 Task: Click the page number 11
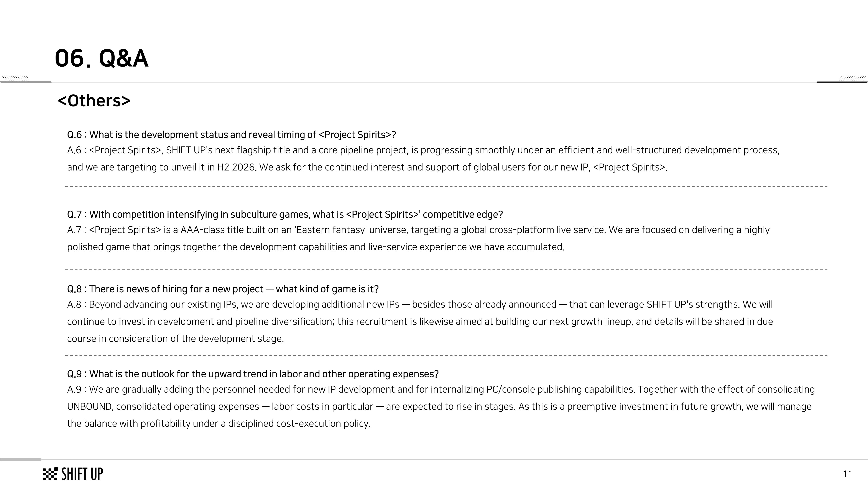(847, 474)
